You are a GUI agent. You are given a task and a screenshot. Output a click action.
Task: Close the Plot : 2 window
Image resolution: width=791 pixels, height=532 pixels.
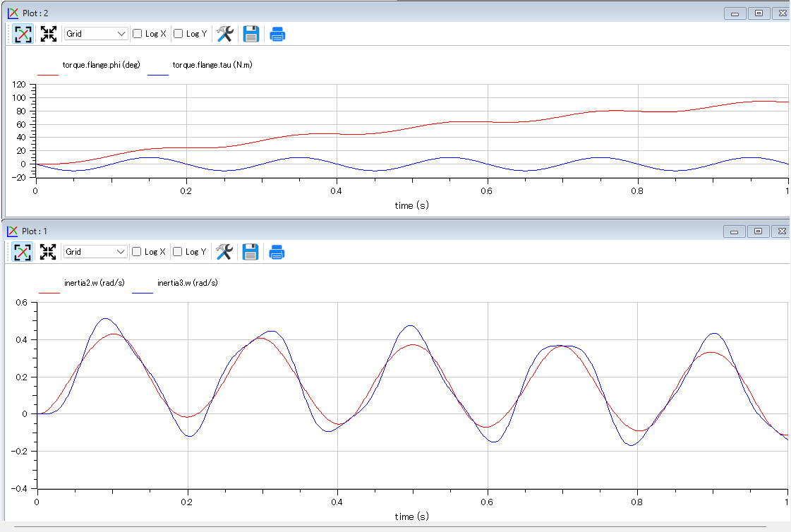tap(782, 13)
